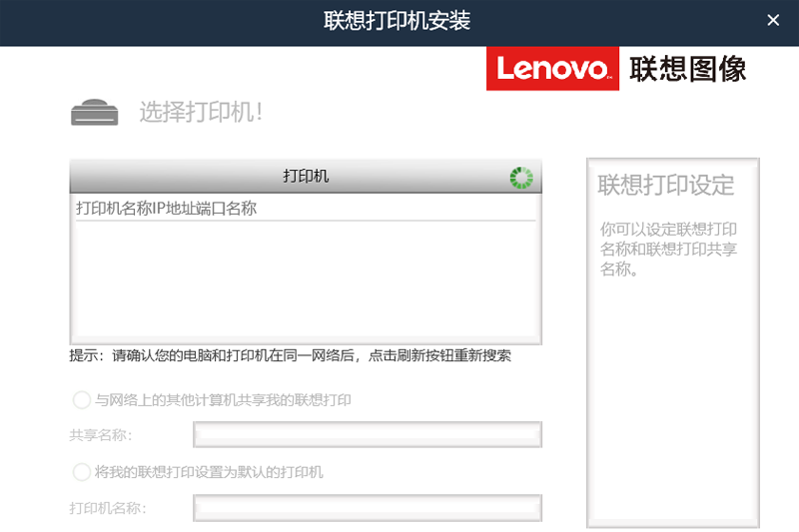This screenshot has width=799, height=532.
Task: Set Lenovo printer as default printer option
Action: (82, 472)
